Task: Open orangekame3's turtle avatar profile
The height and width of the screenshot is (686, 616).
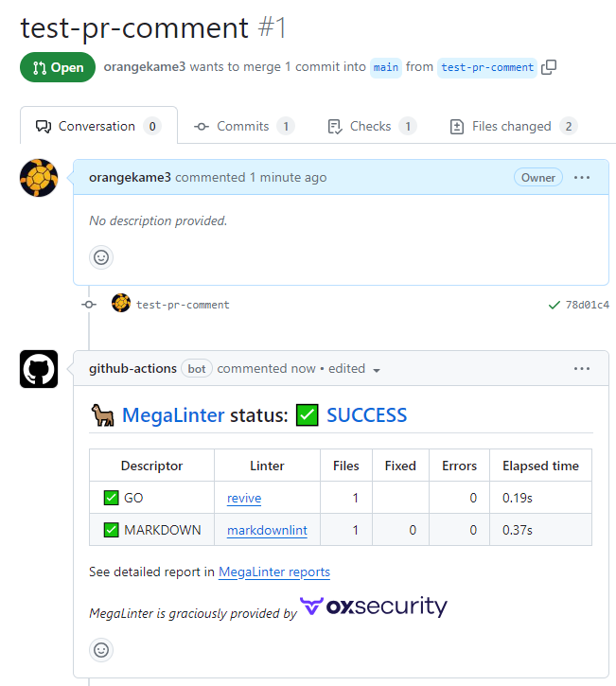Action: 39,178
